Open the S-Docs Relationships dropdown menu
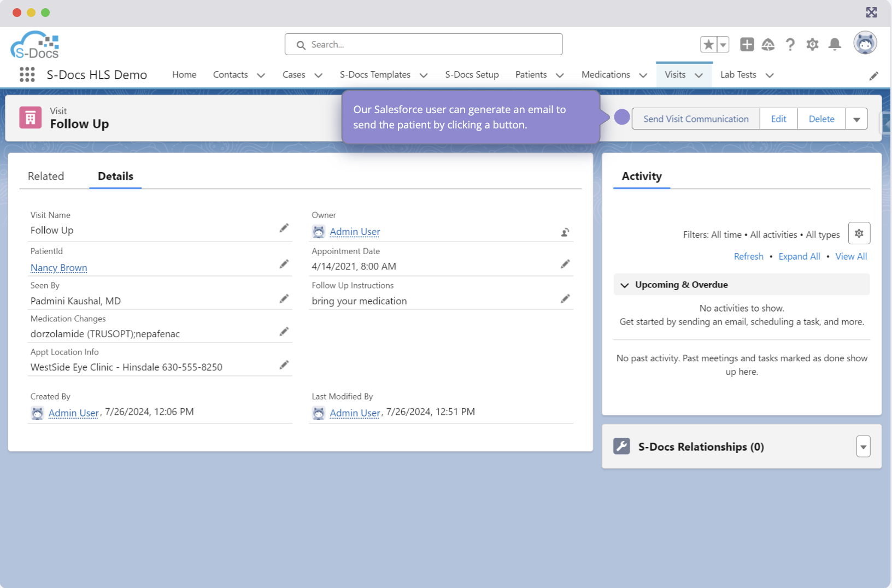 [x=863, y=446]
